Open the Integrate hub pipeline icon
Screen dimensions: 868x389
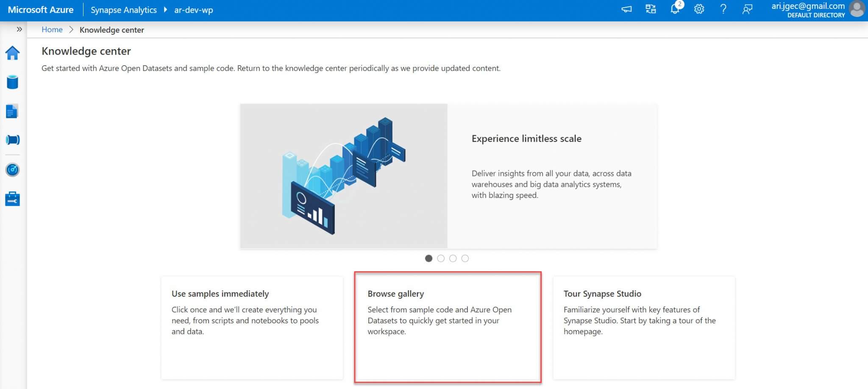(12, 140)
